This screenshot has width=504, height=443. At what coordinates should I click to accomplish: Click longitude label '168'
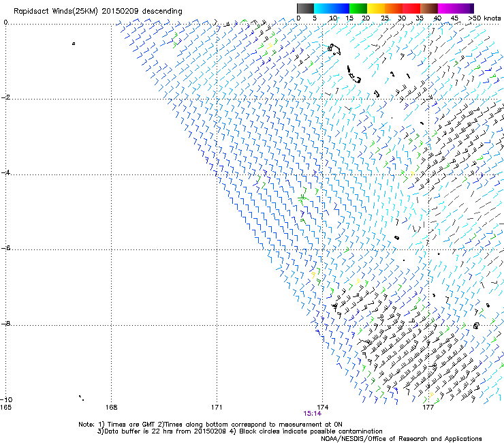point(112,408)
